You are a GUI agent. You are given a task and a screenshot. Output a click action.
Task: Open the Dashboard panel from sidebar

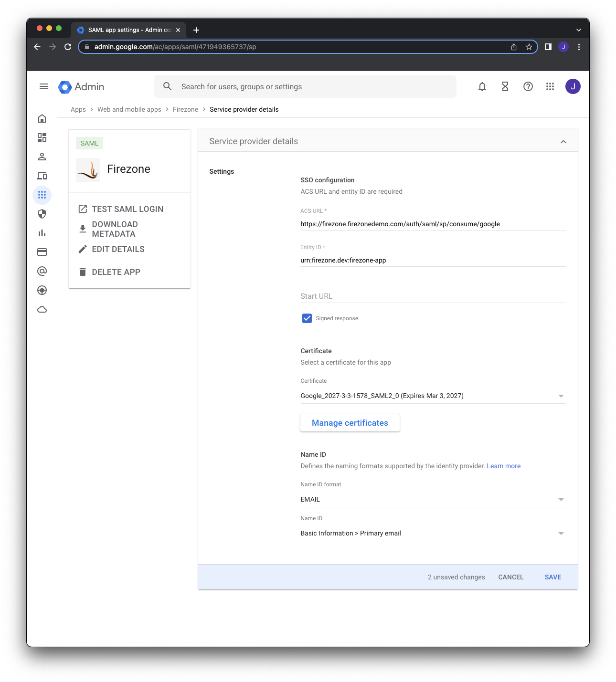[42, 137]
